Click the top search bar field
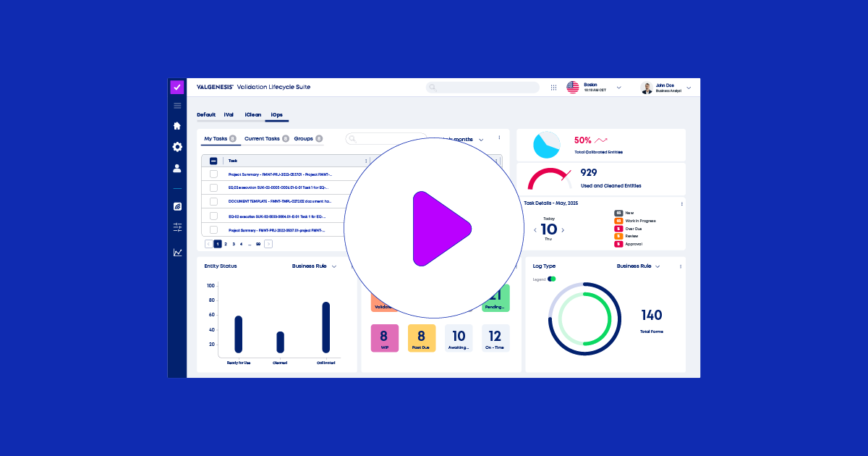Screen dimensions: 868x456 pos(482,88)
